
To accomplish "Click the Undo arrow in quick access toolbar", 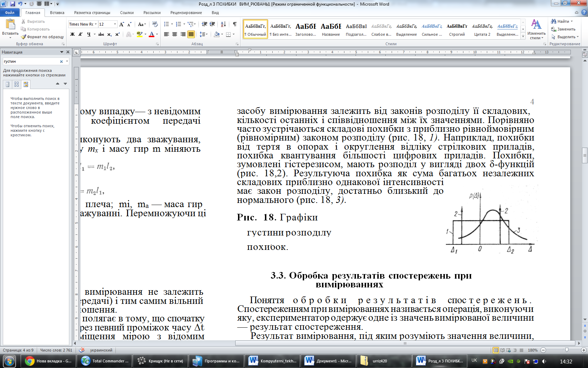I will [20, 4].
